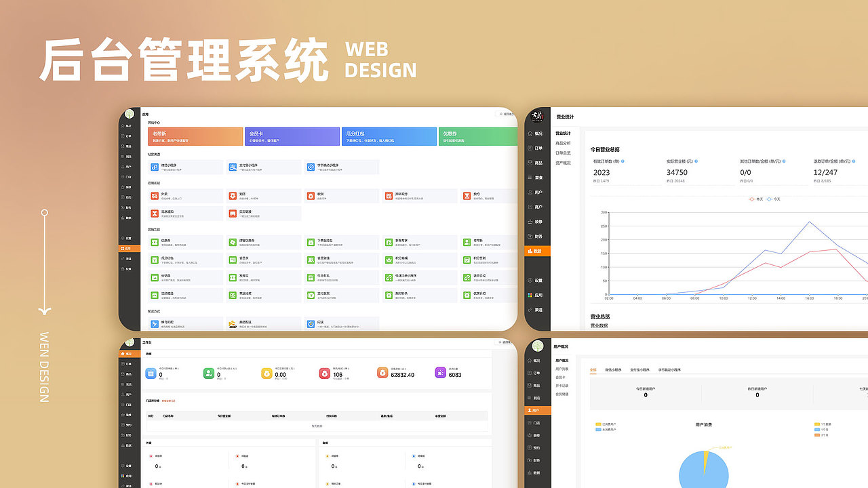The width and height of the screenshot is (868, 488).
Task: Open the 新客专享 marketing icon
Action: click(x=389, y=242)
